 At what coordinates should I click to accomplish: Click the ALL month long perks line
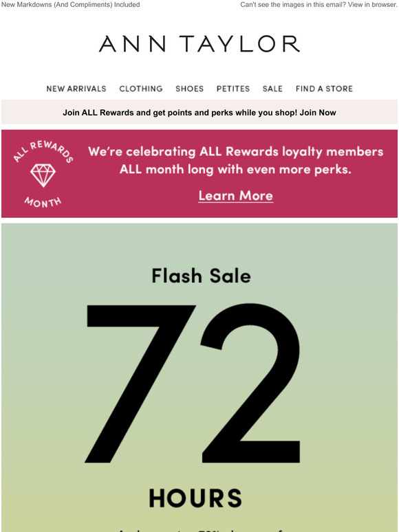(x=235, y=169)
